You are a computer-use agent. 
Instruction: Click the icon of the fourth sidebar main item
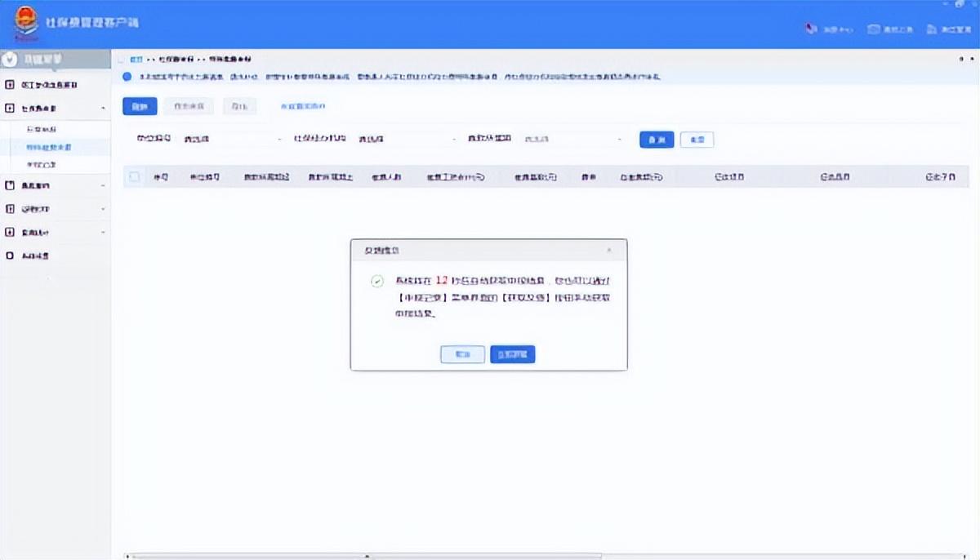click(x=10, y=186)
